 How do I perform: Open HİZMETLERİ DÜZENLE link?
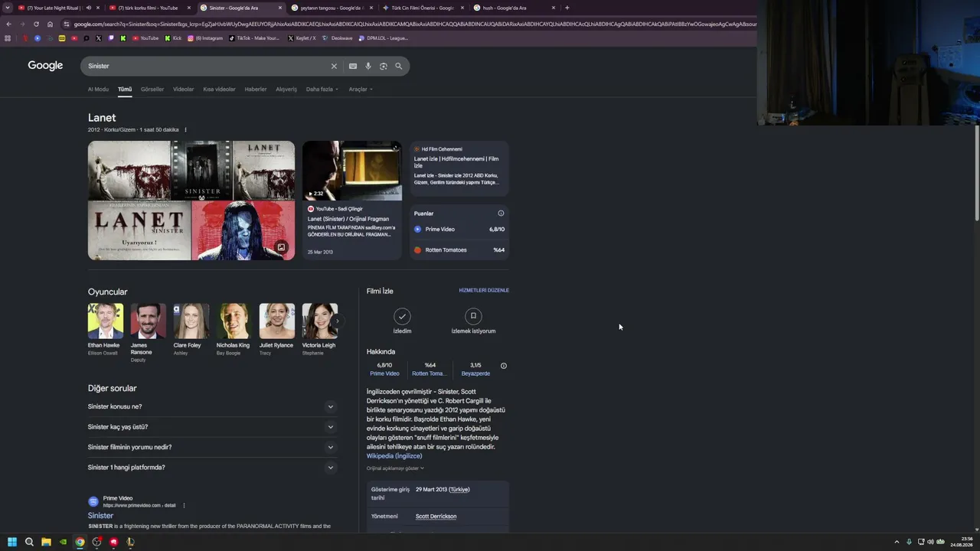pos(484,291)
